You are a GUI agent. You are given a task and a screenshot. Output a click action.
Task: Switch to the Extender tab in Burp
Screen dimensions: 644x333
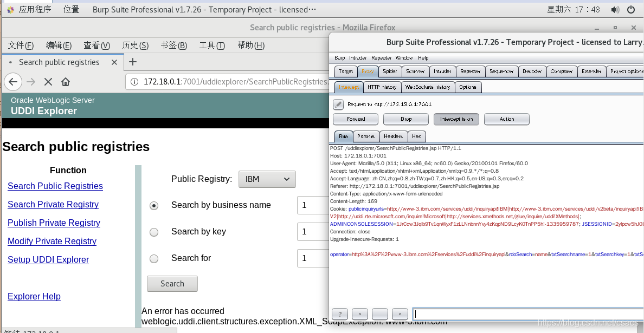point(592,71)
